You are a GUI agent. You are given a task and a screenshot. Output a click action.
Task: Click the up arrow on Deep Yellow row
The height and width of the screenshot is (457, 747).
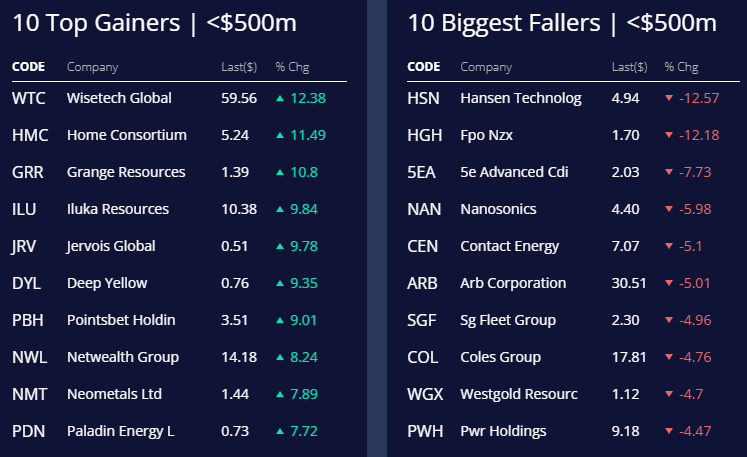281,283
